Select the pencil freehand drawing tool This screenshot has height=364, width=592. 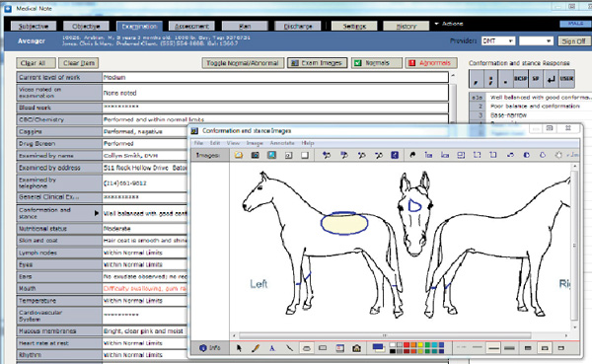pyautogui.click(x=256, y=348)
